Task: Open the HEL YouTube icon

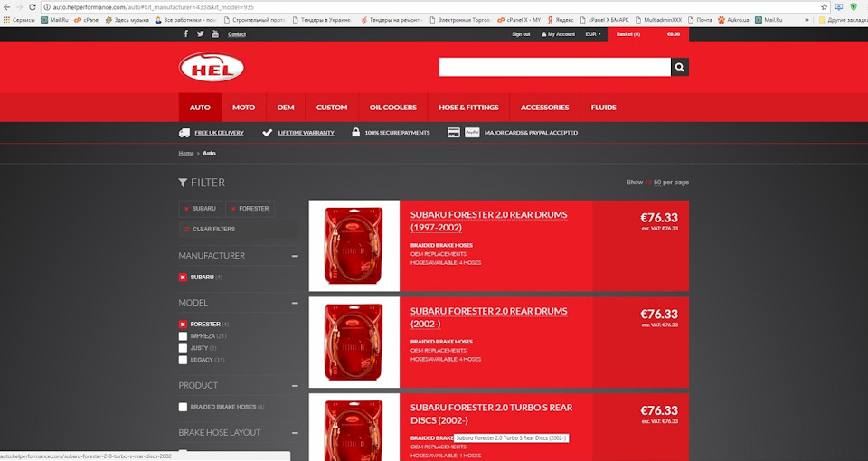Action: 215,33
